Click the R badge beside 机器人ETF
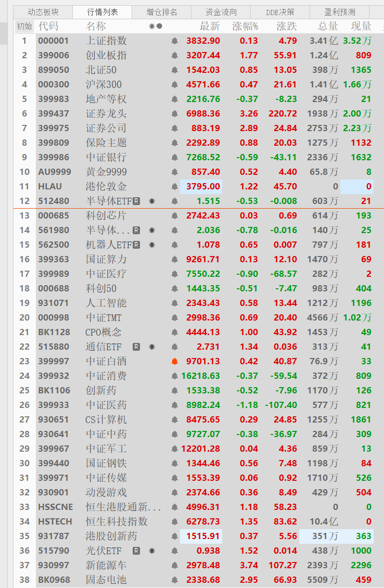384x588 pixels. click(x=136, y=245)
